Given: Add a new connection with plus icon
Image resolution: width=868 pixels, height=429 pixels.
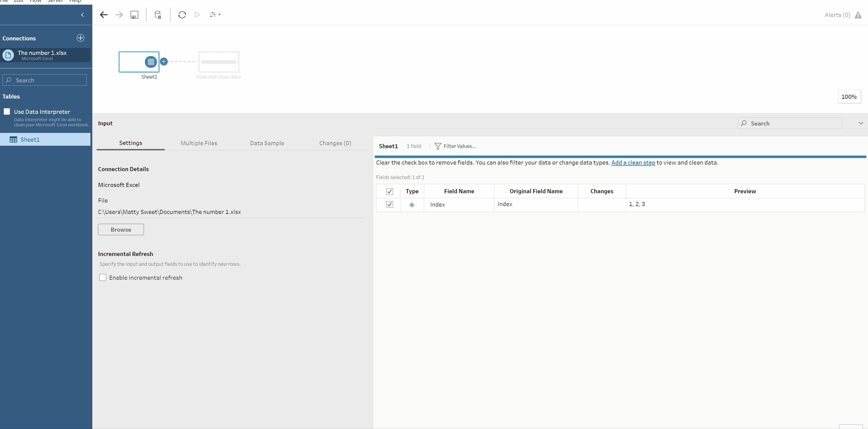Looking at the screenshot, I should [x=81, y=38].
